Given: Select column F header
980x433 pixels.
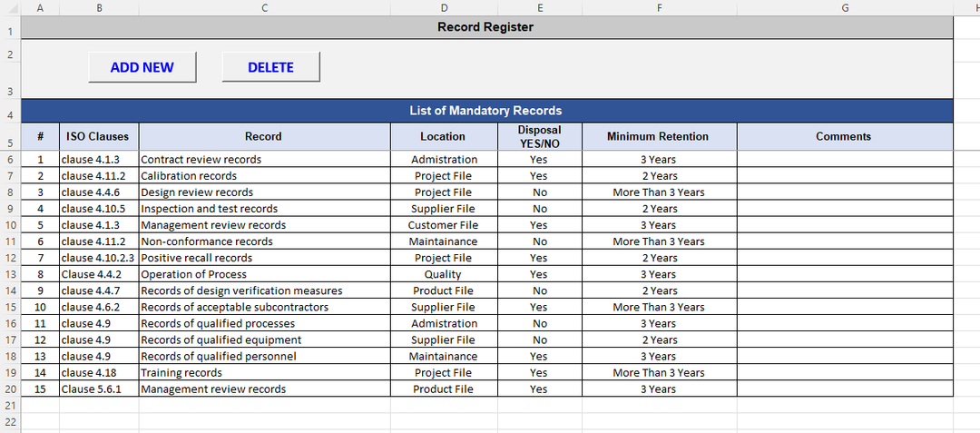Looking at the screenshot, I should pyautogui.click(x=659, y=8).
